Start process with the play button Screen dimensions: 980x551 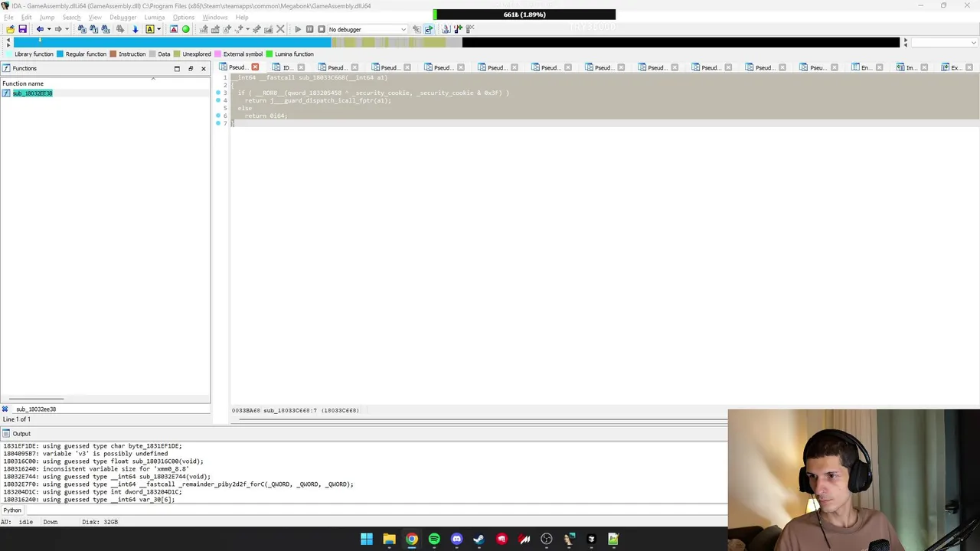tap(298, 29)
